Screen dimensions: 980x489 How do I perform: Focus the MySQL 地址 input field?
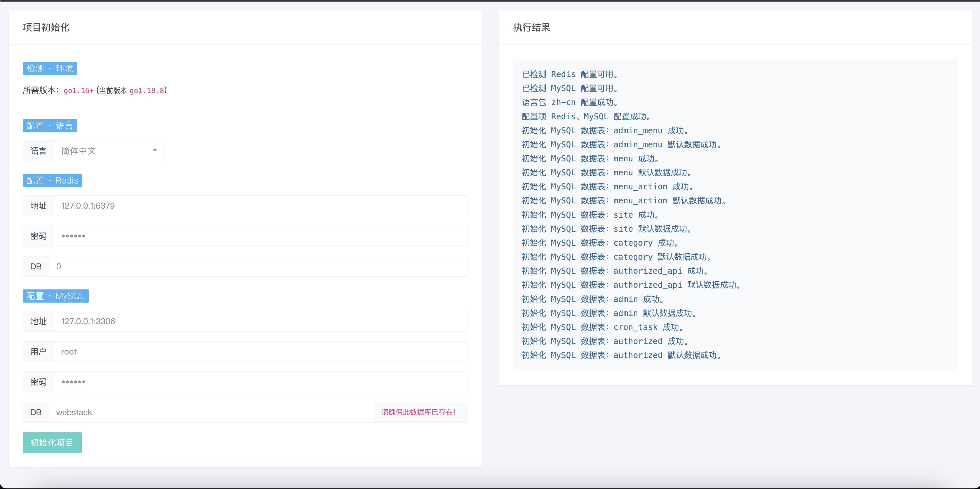(260, 321)
